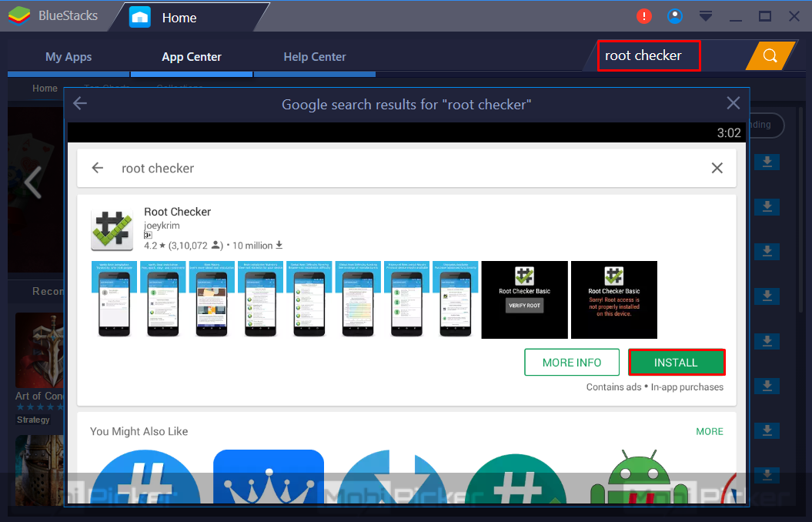812x522 pixels.
Task: Click MORE in You Might Also Like
Action: 710,431
